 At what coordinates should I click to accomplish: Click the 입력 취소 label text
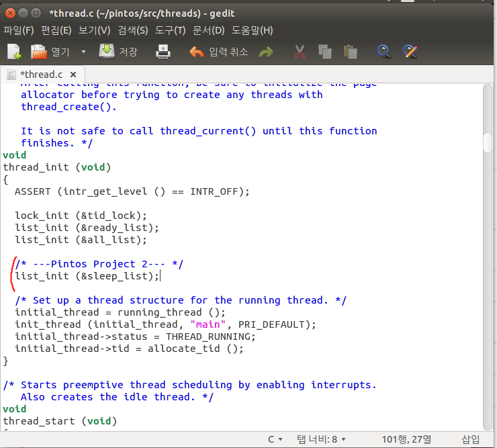coord(228,52)
